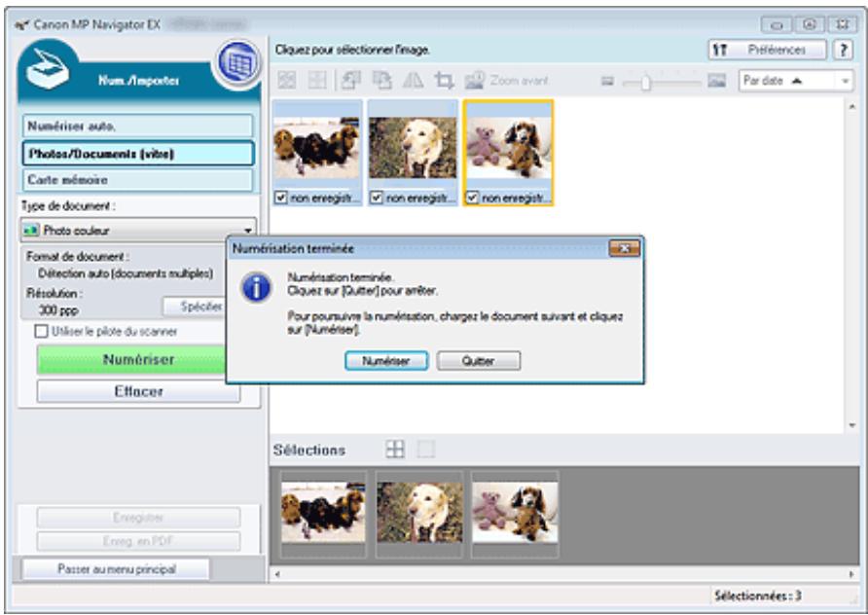Click the thumbnail size slider handle

(645, 82)
